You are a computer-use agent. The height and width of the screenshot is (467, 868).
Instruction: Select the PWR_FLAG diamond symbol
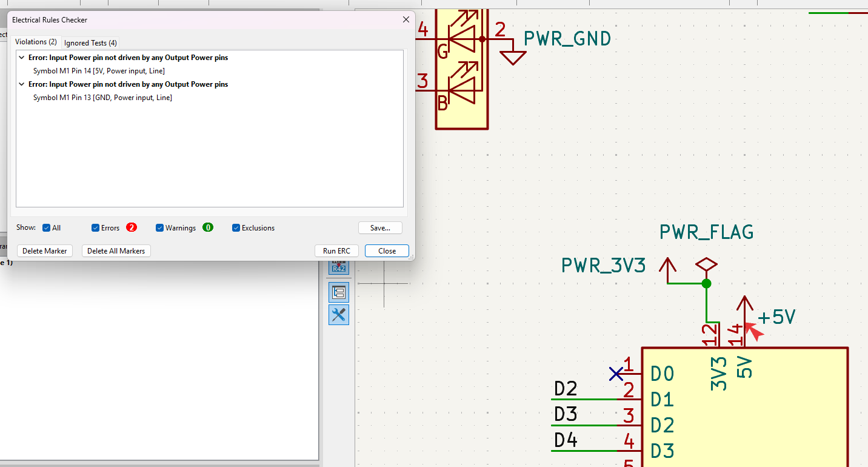click(706, 264)
